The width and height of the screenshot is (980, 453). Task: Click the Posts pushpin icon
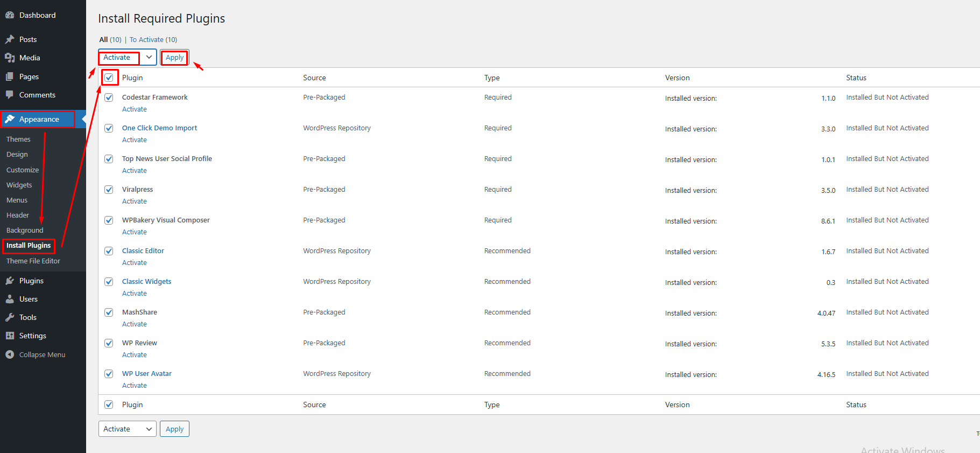(10, 39)
